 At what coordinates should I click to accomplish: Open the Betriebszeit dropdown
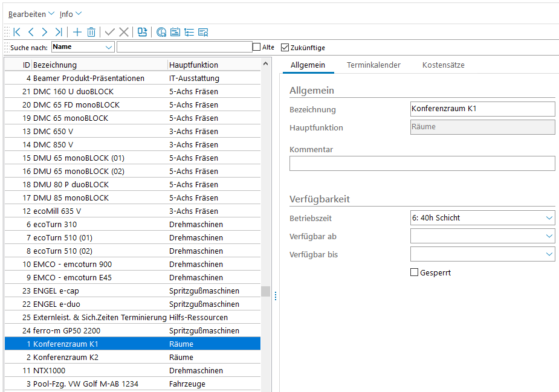click(549, 218)
